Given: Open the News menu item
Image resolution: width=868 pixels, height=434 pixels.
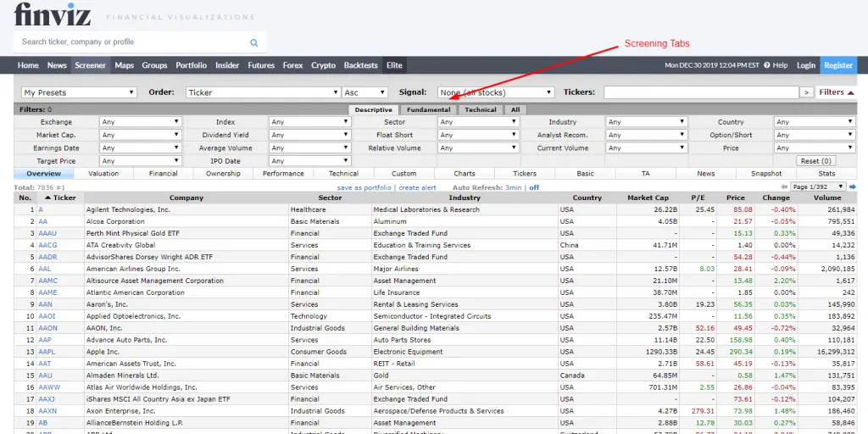Looking at the screenshot, I should (57, 65).
